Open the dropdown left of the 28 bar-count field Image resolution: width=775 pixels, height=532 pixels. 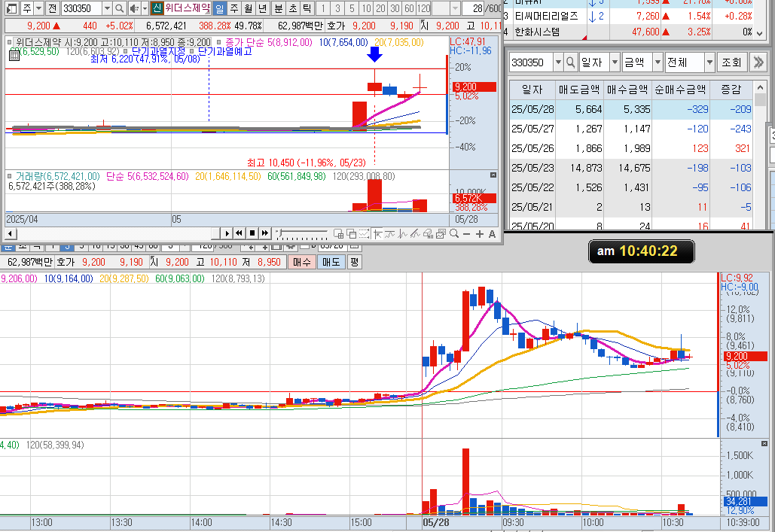(x=455, y=8)
